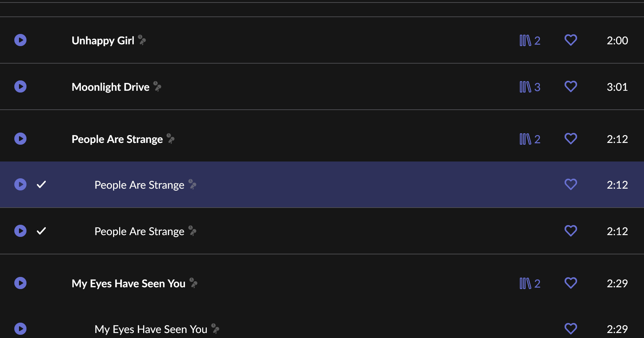Play the Unhappy Girl track

point(20,40)
